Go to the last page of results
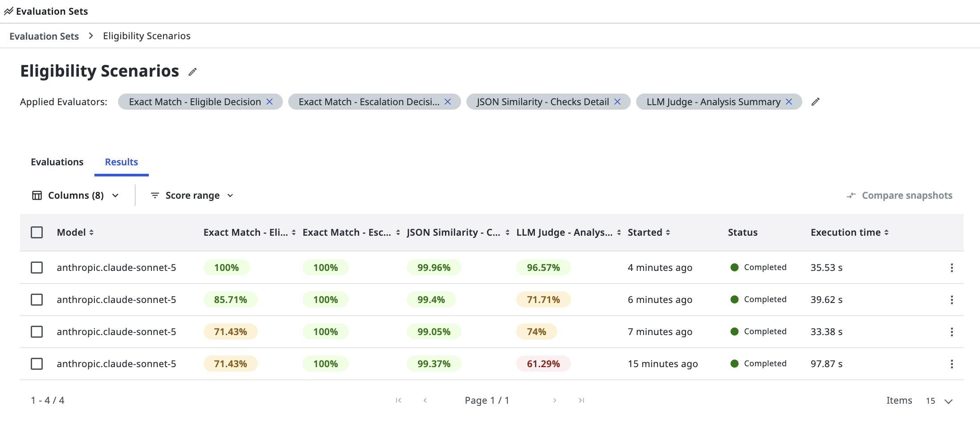 (581, 400)
